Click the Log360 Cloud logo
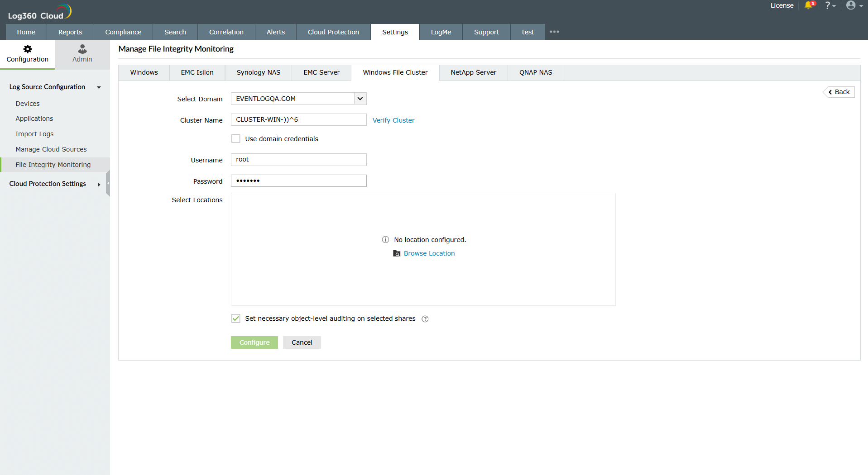The image size is (868, 475). point(40,11)
